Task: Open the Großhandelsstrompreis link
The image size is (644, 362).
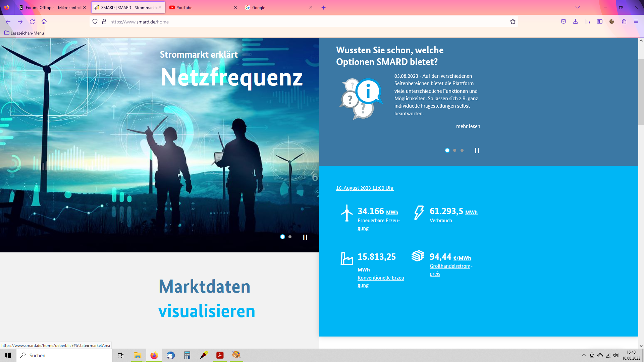Action: coord(451,270)
